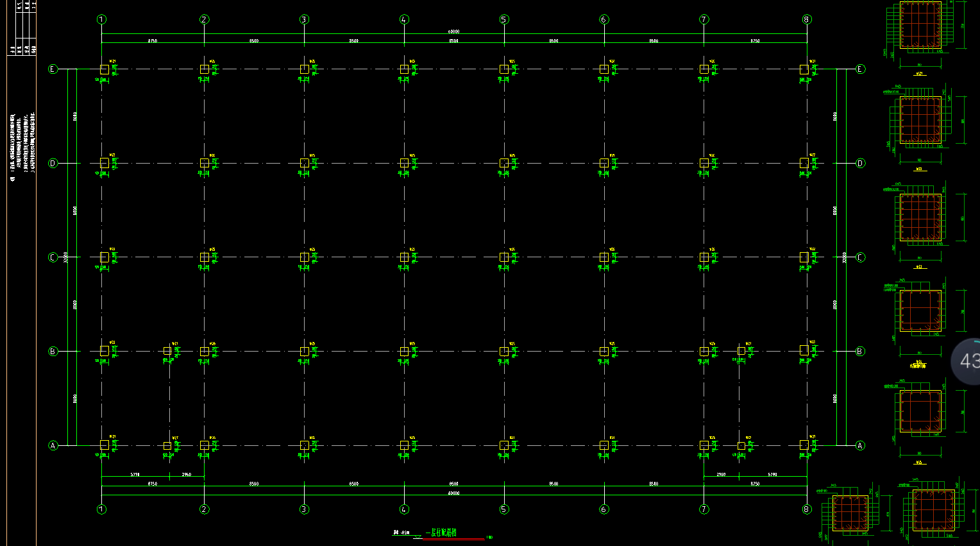Click grid bubble 1 above the plan
Viewport: 980px width, 546px height.
[x=101, y=19]
